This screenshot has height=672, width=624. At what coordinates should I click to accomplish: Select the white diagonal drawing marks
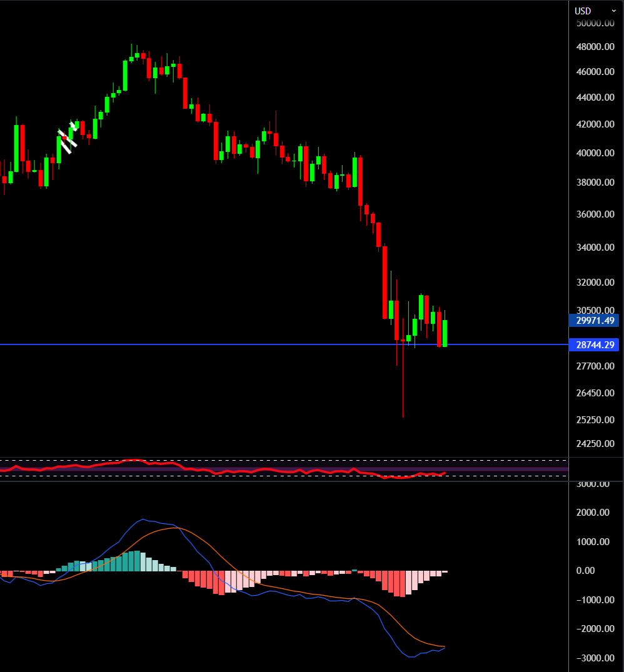[66, 136]
